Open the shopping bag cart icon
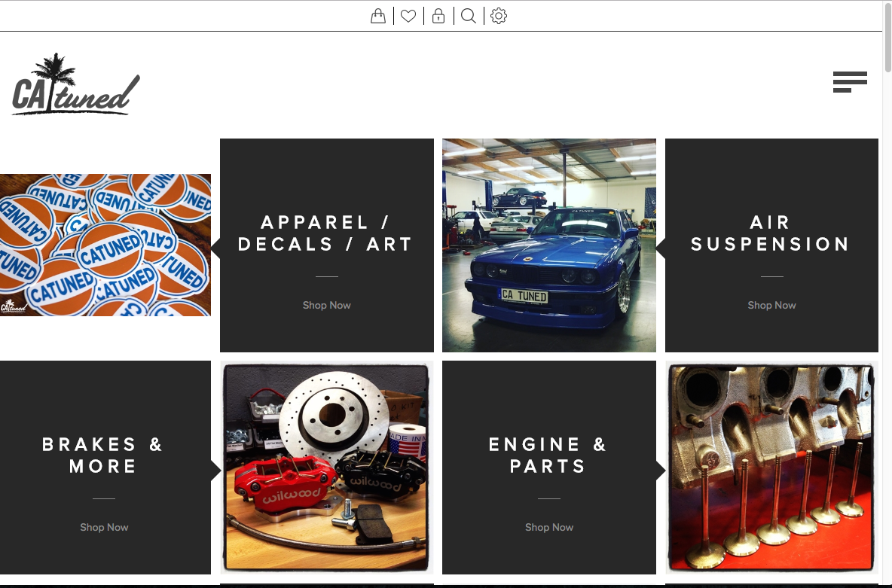Screen dimensions: 892x588 pyautogui.click(x=377, y=16)
